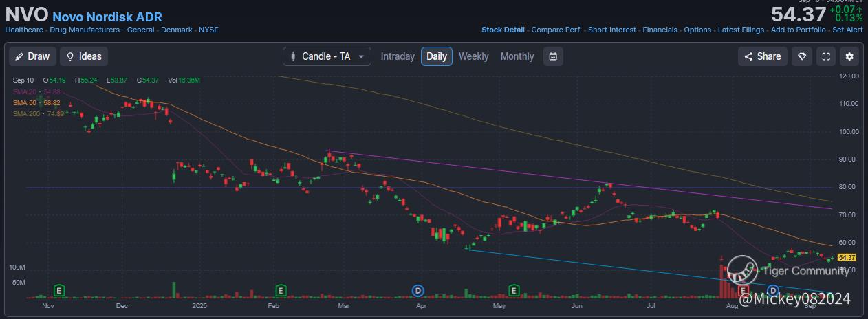Open Short Interest page

[x=612, y=30]
